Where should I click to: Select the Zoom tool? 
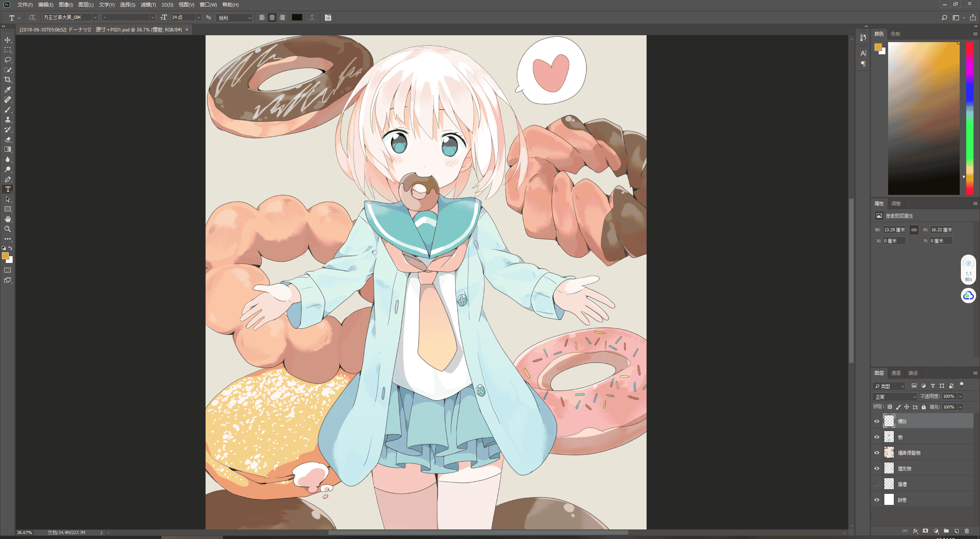click(8, 229)
